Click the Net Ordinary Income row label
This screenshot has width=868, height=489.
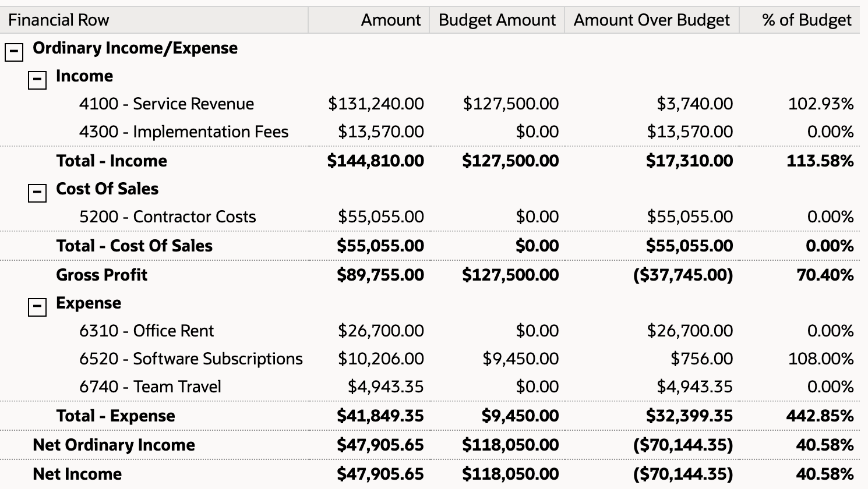coord(114,445)
